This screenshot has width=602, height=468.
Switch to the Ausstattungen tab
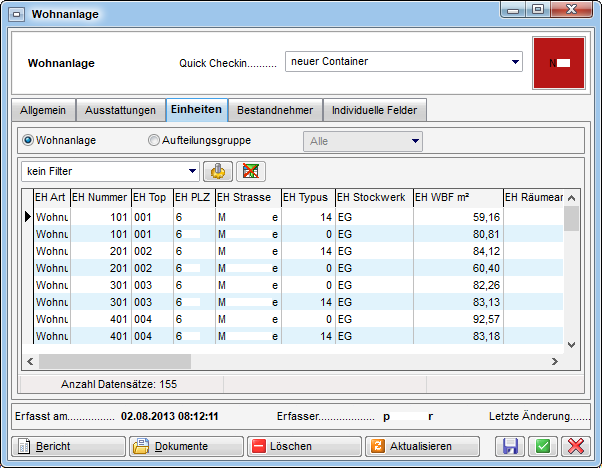pos(120,110)
